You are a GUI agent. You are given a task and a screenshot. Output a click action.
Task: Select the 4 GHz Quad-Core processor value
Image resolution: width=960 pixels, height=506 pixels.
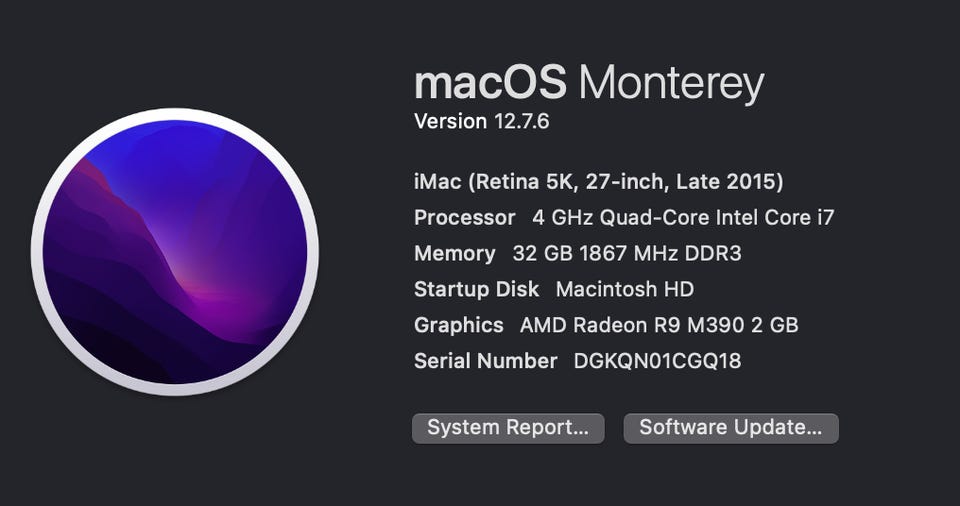(620, 218)
